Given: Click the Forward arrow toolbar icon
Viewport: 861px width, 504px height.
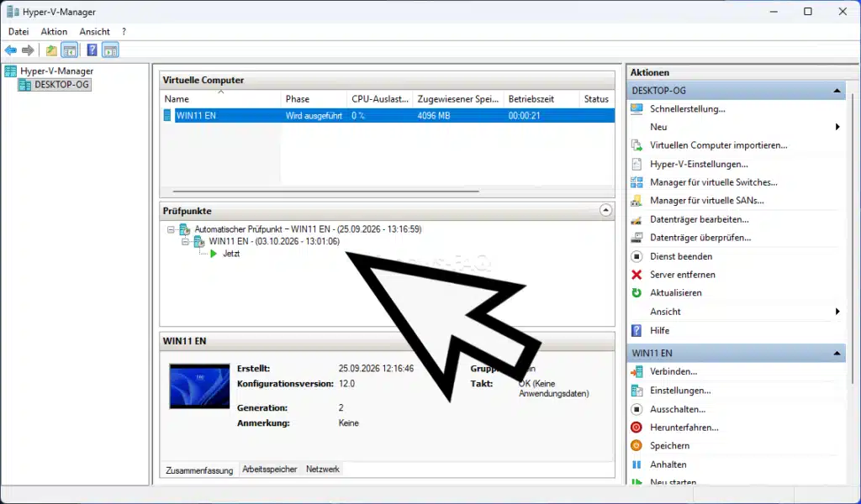Looking at the screenshot, I should click(28, 50).
